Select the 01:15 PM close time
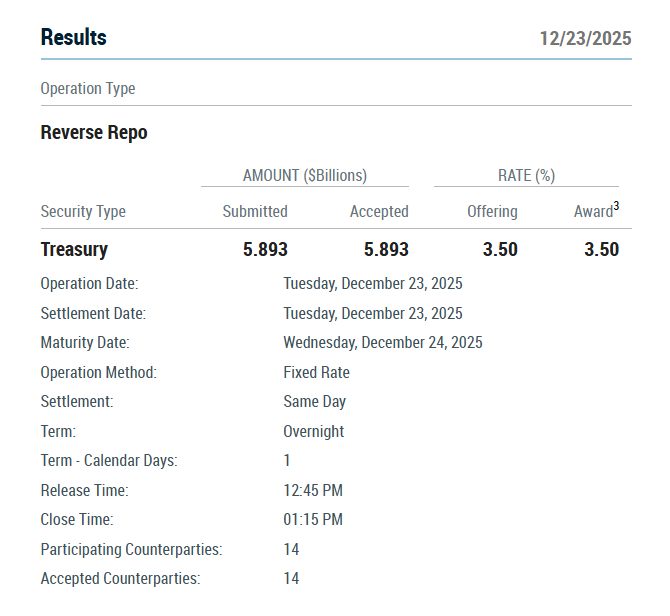The width and height of the screenshot is (670, 616). click(x=313, y=520)
